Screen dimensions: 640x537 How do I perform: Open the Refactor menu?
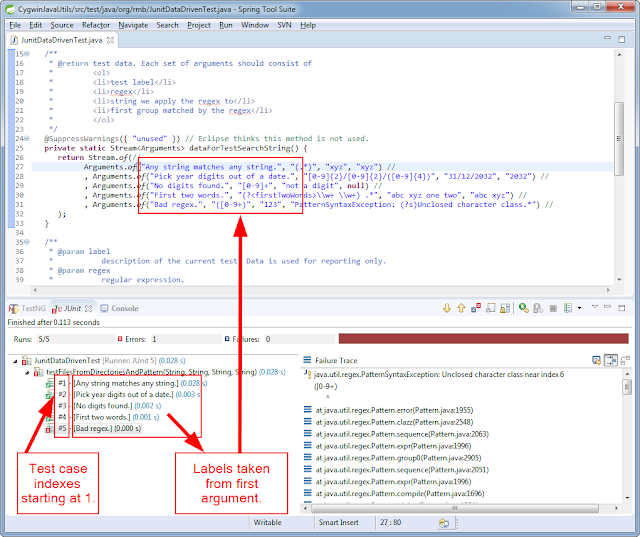(x=96, y=25)
